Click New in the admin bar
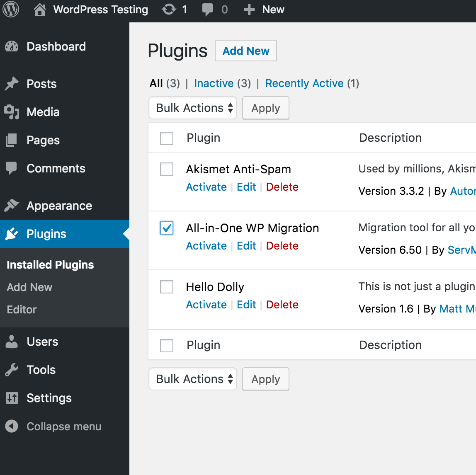 [x=273, y=10]
